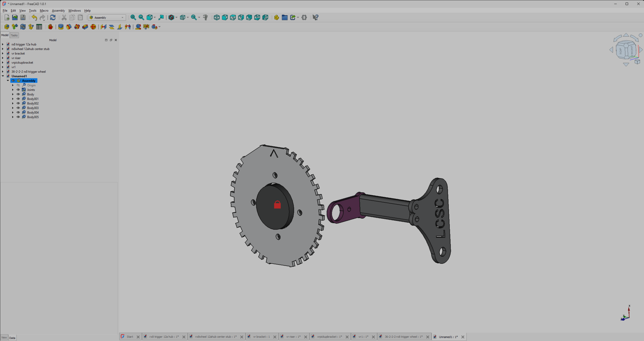Switch to the Tasks panel tab
This screenshot has width=644, height=341.
14,35
